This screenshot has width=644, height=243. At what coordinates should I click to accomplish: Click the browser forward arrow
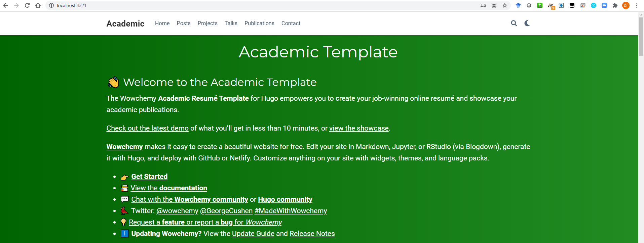(16, 5)
